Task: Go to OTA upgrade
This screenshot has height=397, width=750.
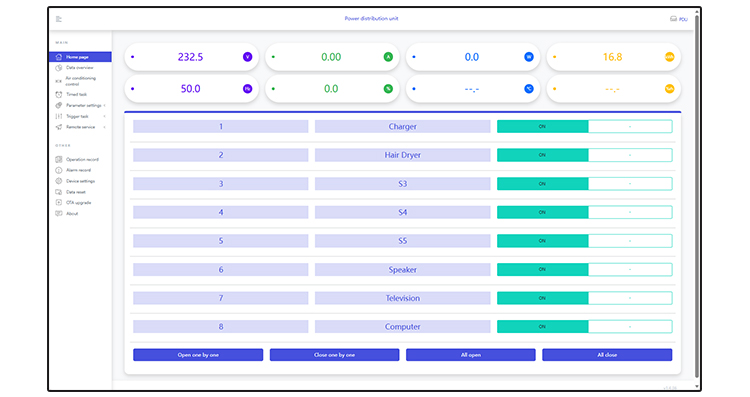Action: 78,203
